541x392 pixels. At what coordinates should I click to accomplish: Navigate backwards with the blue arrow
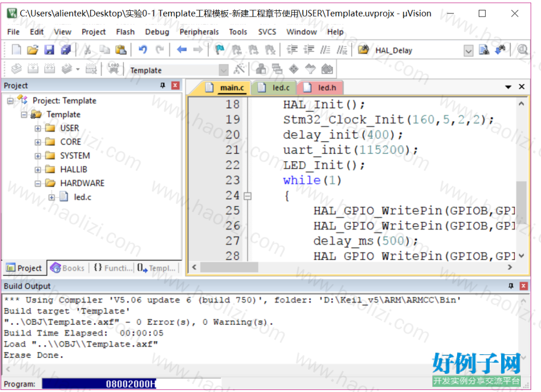[x=181, y=50]
